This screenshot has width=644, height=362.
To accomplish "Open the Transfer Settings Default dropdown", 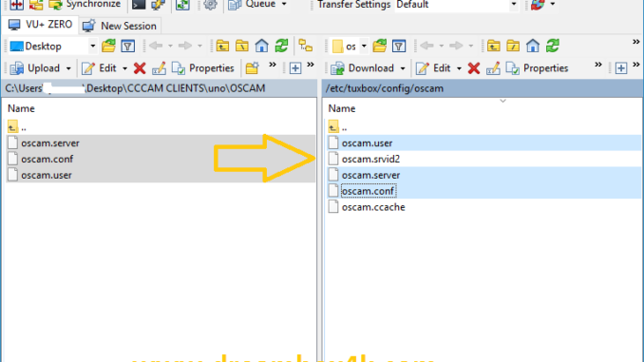I will point(514,5).
